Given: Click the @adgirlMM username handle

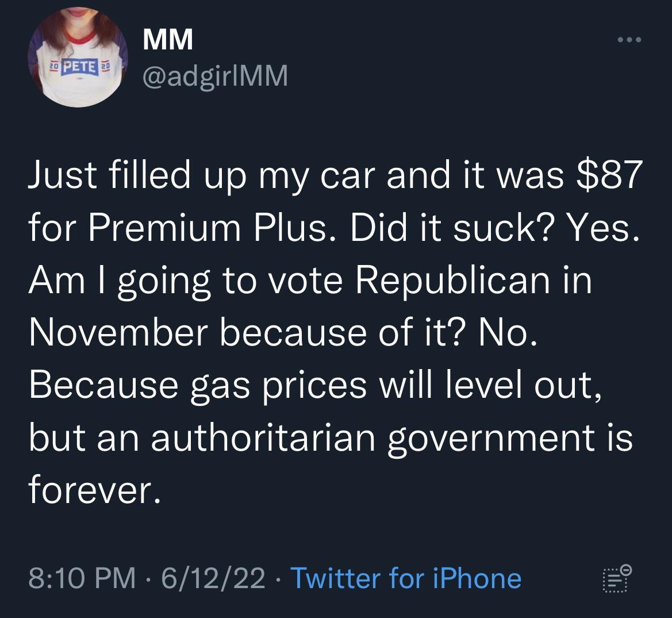Looking at the screenshot, I should (214, 75).
